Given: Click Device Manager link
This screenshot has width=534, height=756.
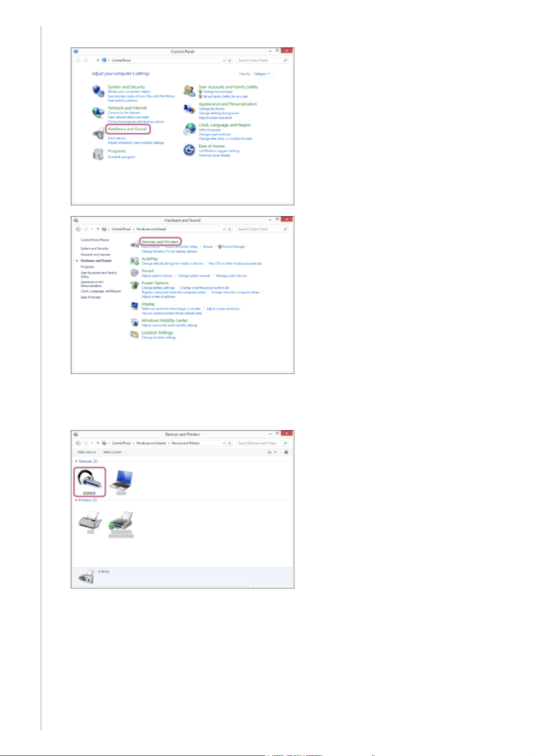Looking at the screenshot, I should coord(234,247).
